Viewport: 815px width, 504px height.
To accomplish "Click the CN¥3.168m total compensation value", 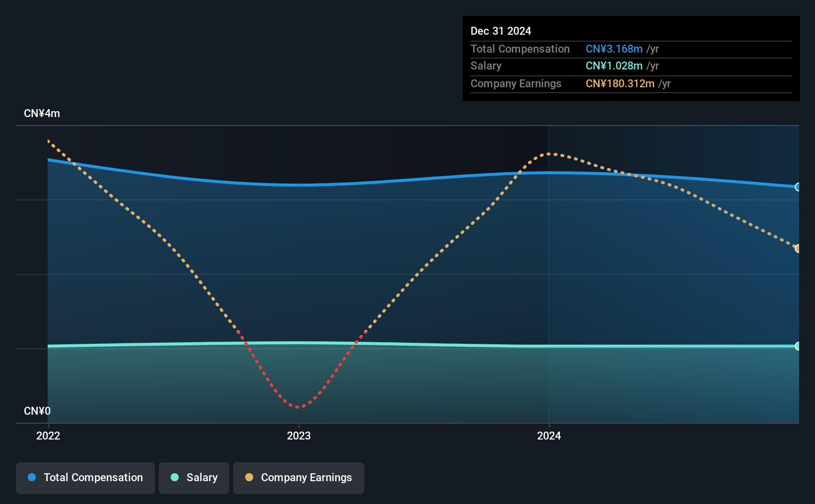I will tap(614, 49).
